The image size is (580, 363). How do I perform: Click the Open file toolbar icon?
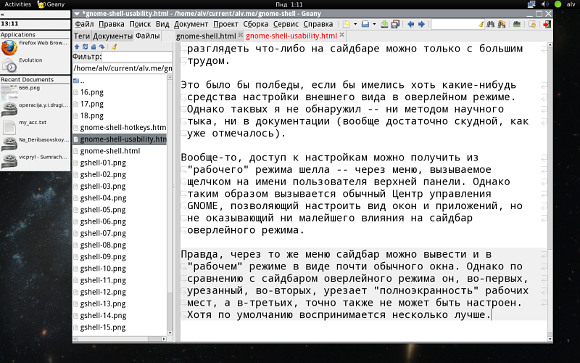tap(365, 24)
